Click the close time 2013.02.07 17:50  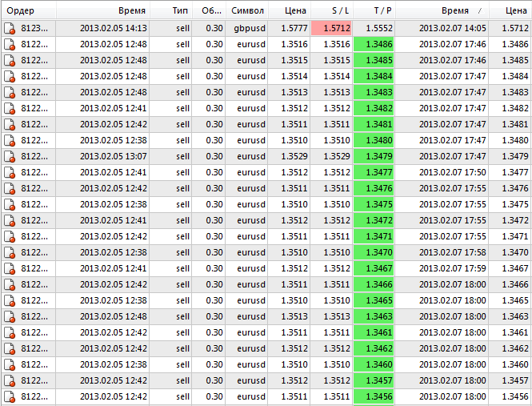tap(452, 172)
